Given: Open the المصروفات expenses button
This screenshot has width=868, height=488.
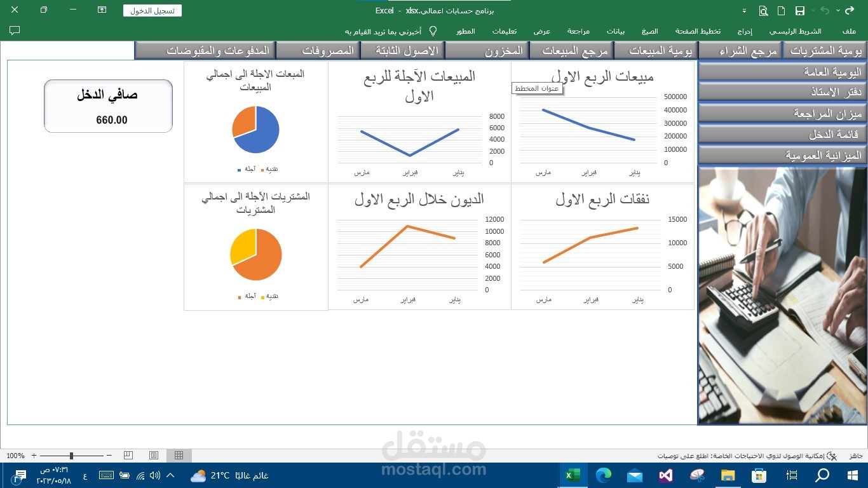Looking at the screenshot, I should point(318,51).
